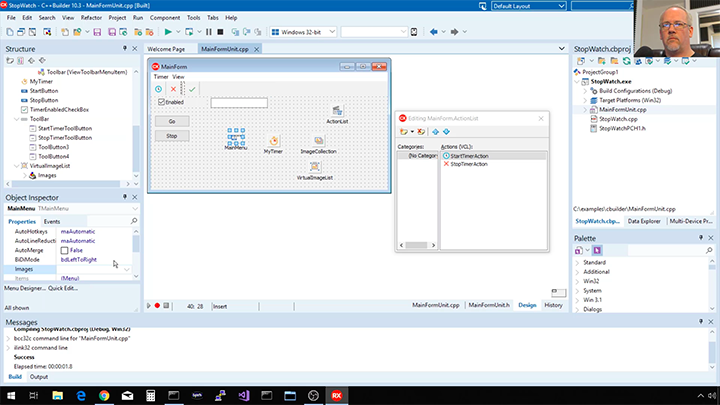Open Calculator from the taskbar
Viewport: 720px width, 405px height.
click(150, 395)
